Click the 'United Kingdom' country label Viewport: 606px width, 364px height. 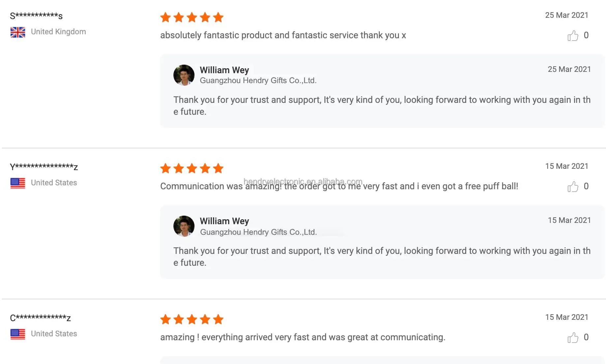coord(58,32)
